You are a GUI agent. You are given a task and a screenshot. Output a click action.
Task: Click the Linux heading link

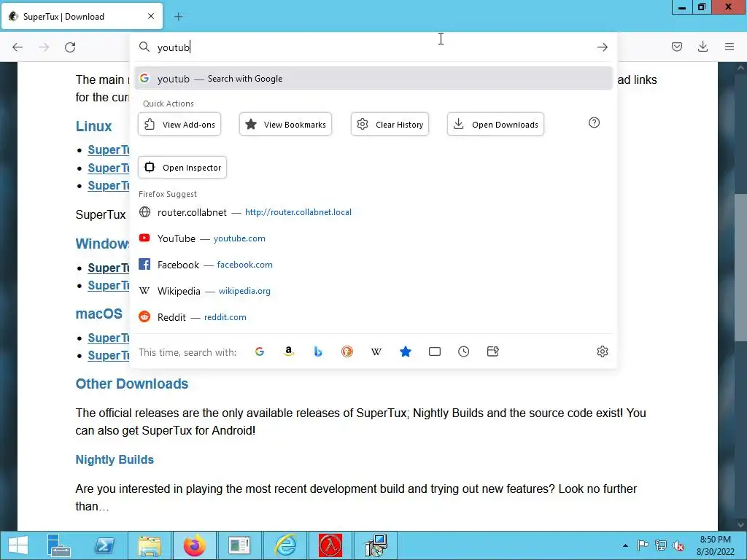94,126
